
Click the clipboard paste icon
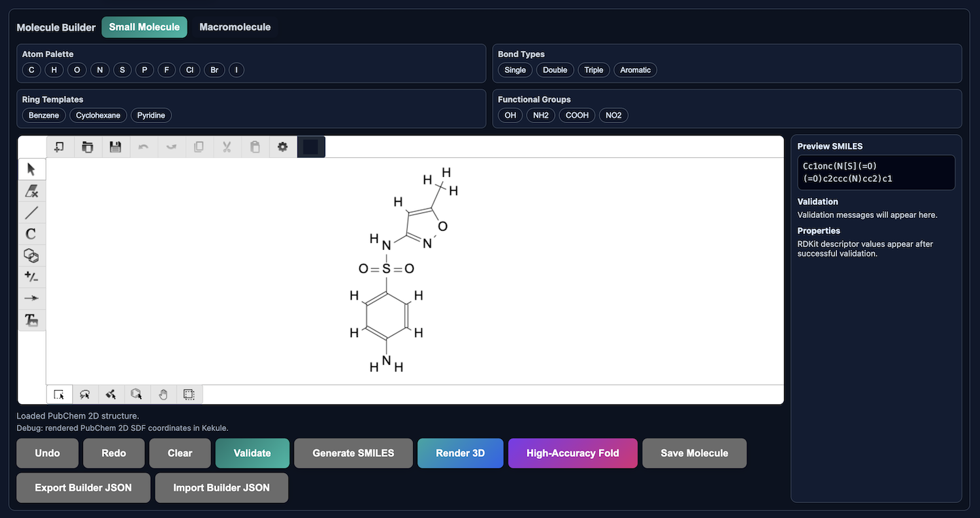click(255, 147)
